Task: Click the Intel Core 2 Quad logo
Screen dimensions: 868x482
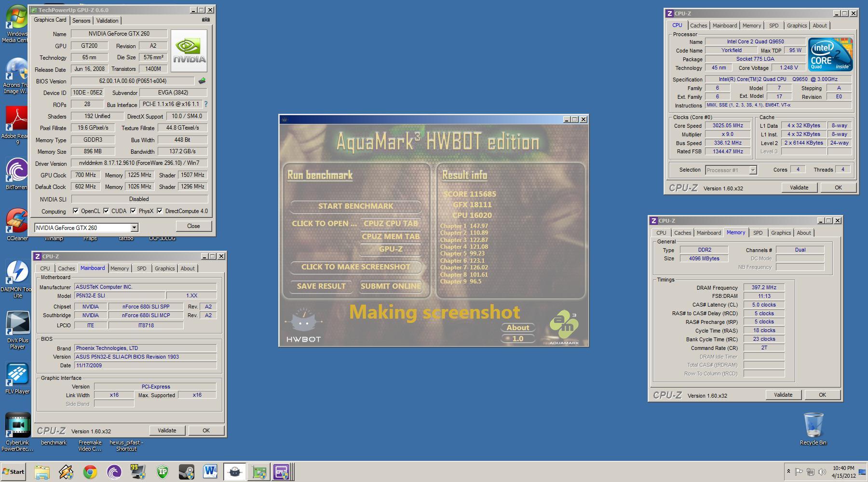Action: click(830, 54)
